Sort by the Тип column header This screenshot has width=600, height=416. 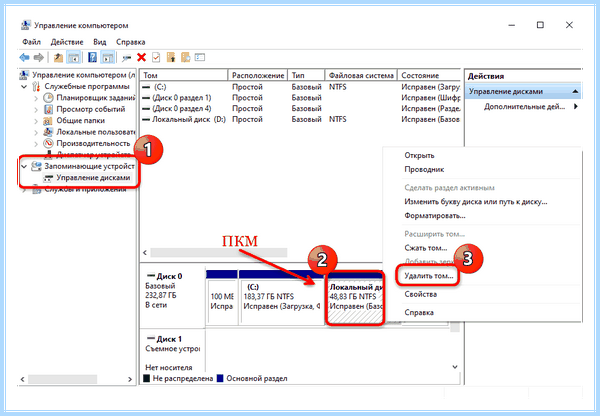pyautogui.click(x=306, y=75)
